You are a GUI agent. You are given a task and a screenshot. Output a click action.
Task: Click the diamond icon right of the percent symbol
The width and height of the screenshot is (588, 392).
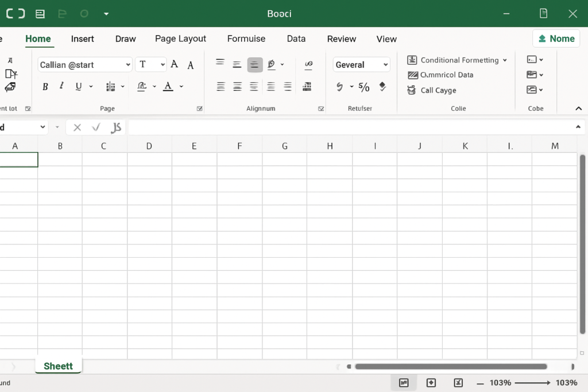(x=382, y=87)
